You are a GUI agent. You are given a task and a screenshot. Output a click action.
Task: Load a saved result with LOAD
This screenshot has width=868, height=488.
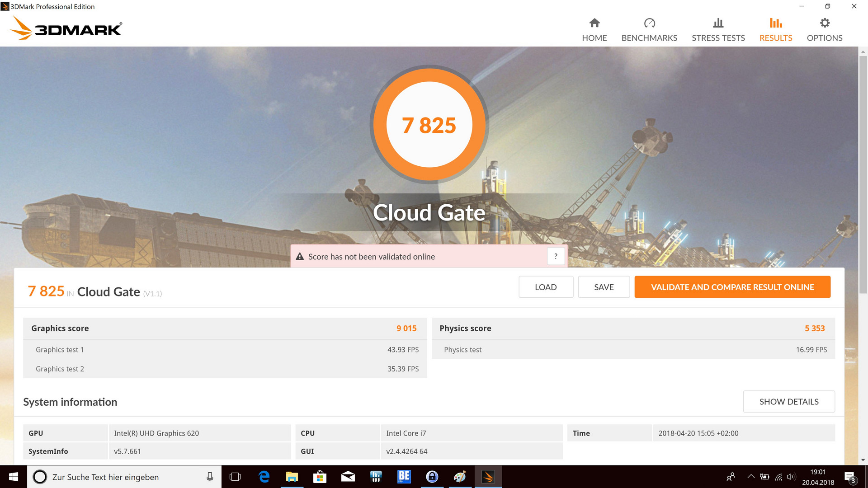coord(546,287)
